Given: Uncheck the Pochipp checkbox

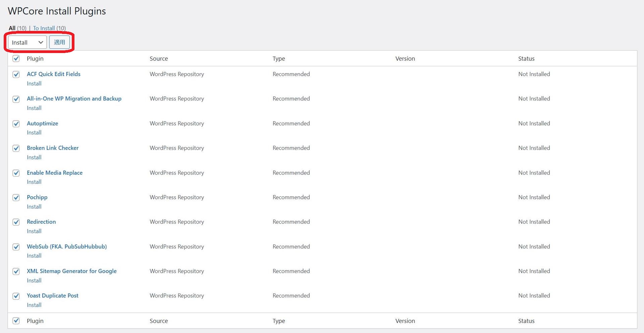Looking at the screenshot, I should pos(16,198).
